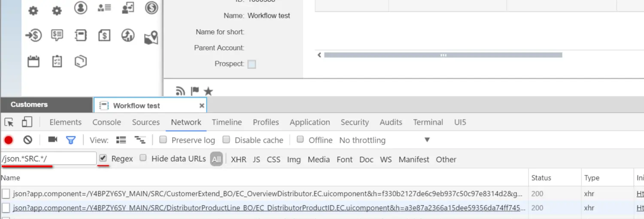Image resolution: width=644 pixels, height=219 pixels.
Task: Click the feed (RSS) icon
Action: 181,91
